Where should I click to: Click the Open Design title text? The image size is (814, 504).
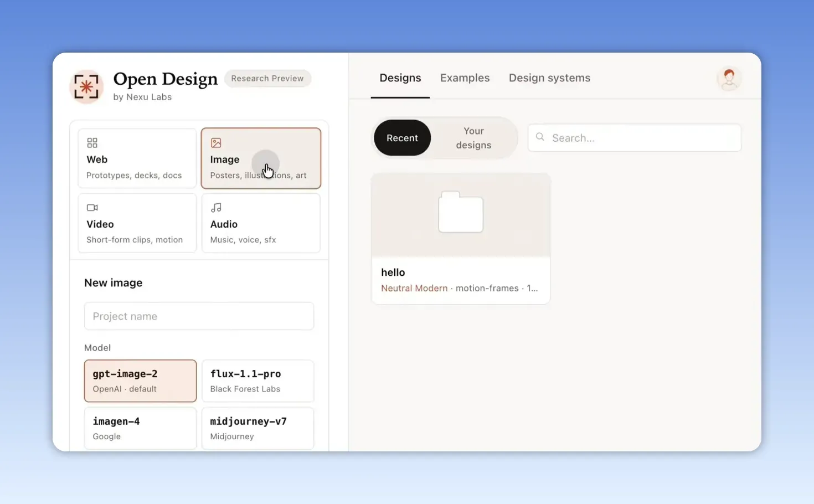click(166, 79)
